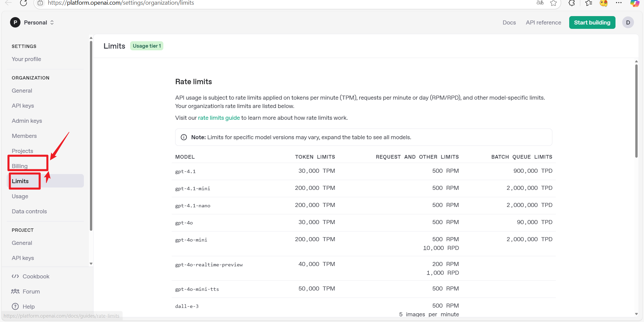Image resolution: width=644 pixels, height=322 pixels.
Task: Click the gpt-4o-realtime-preview model name
Action: (209, 265)
